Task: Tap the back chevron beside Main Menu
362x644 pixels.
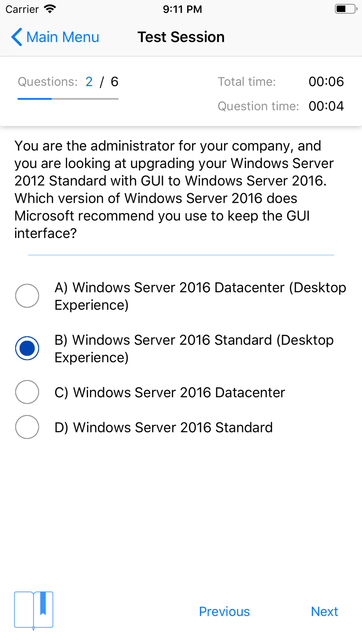Action: coord(17,37)
